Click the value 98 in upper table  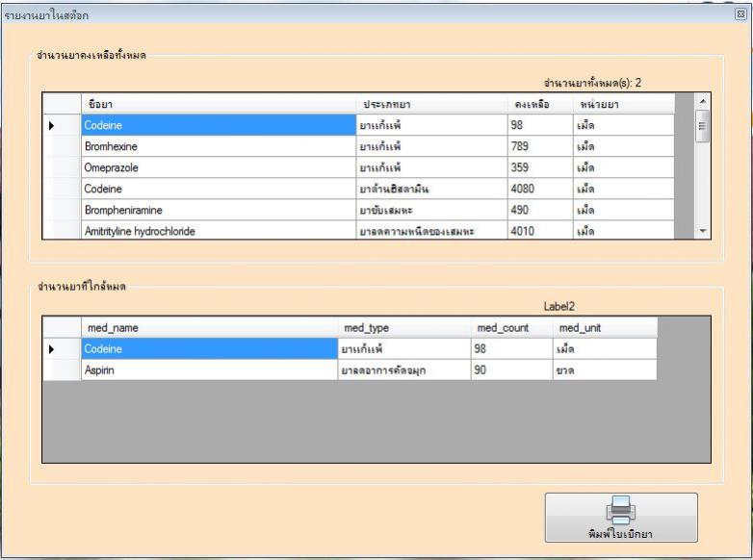[540, 125]
